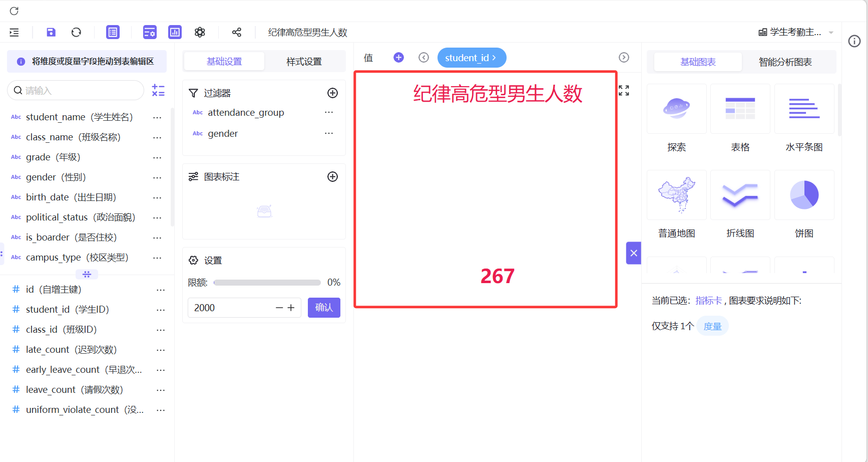Viewport: 868px width, 462px height.
Task: Select the student_id (学生ID) measure
Action: [x=67, y=310]
